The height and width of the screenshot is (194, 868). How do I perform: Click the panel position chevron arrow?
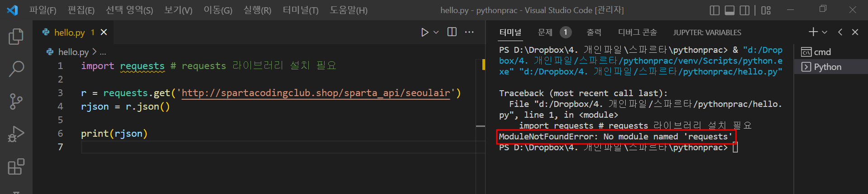click(840, 32)
